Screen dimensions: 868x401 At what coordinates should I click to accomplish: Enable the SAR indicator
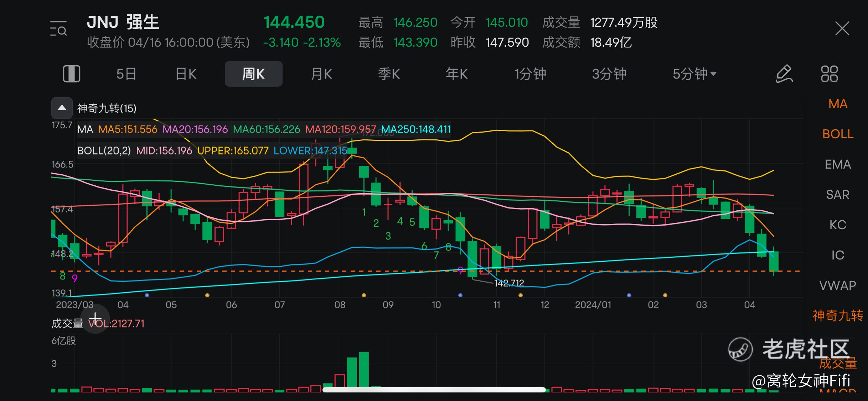pyautogui.click(x=838, y=195)
